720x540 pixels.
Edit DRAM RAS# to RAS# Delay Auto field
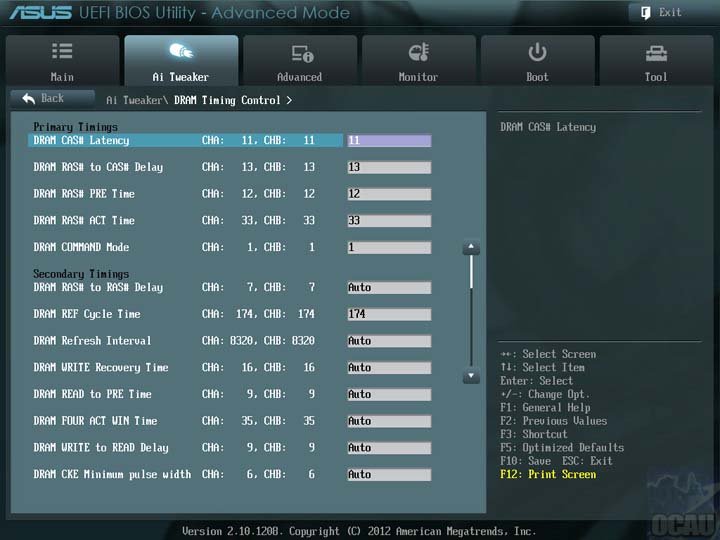tap(389, 287)
